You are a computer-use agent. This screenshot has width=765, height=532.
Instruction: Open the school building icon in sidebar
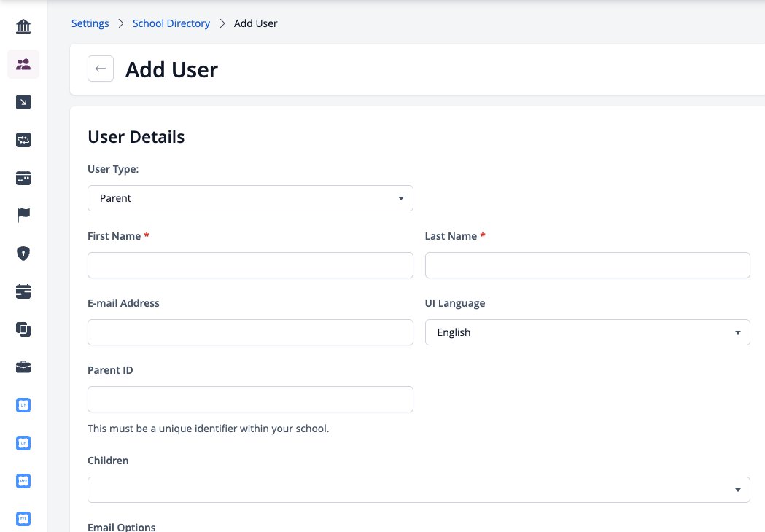23,26
